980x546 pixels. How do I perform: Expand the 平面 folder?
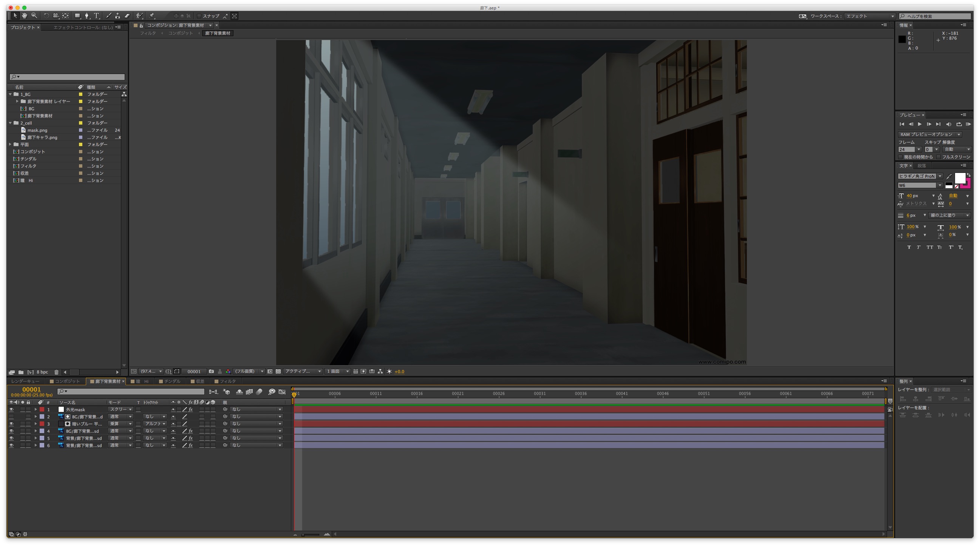(x=10, y=145)
